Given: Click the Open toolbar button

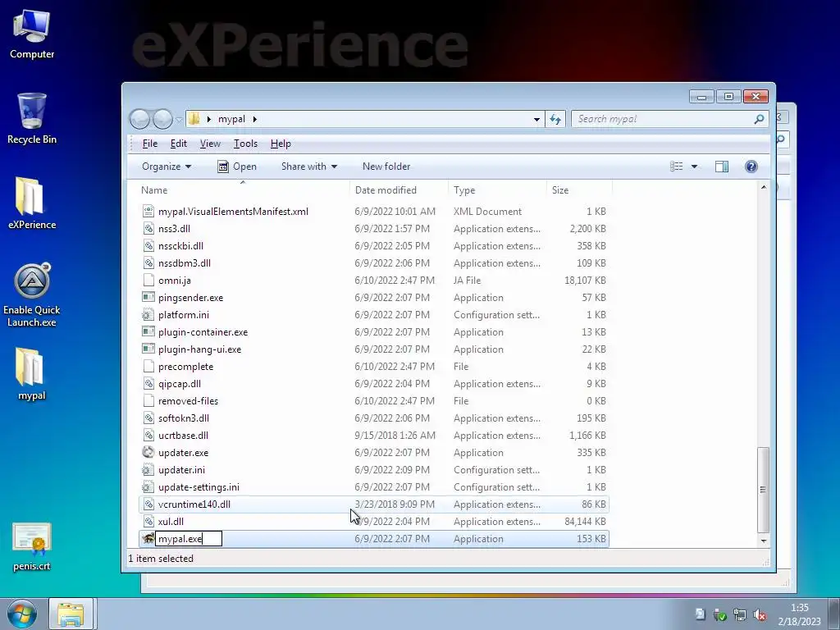Looking at the screenshot, I should point(237,167).
